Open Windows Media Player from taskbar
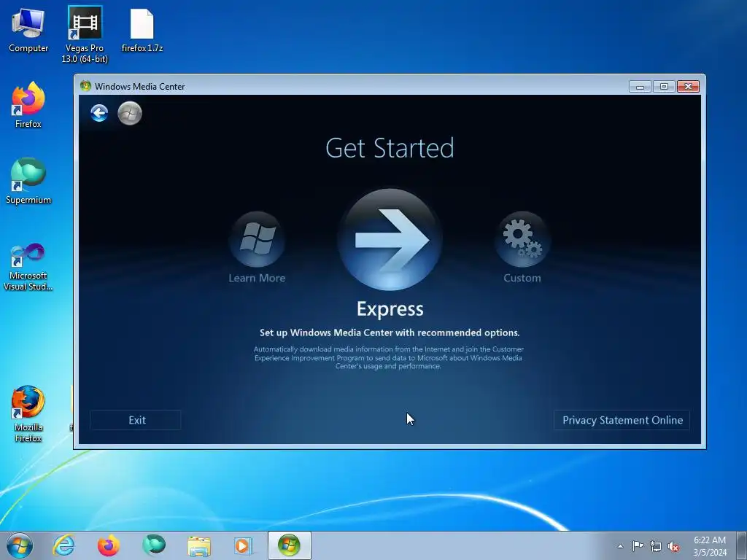The image size is (747, 560). click(x=244, y=545)
